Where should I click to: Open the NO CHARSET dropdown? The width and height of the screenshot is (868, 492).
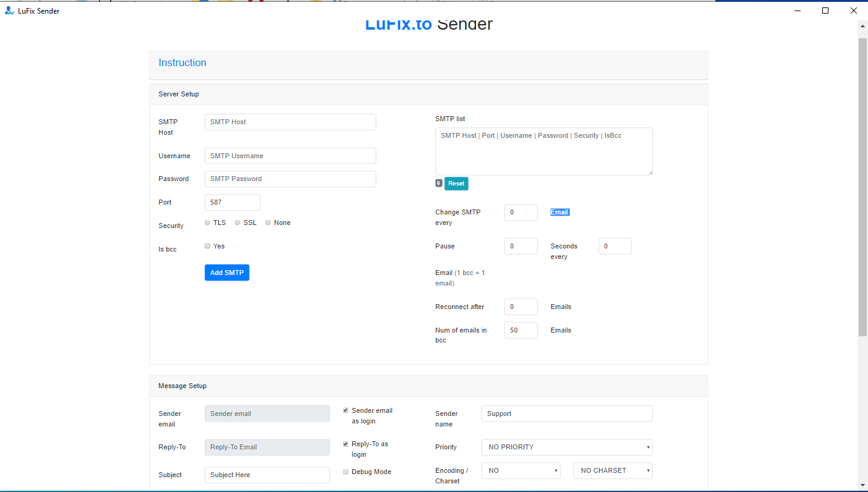[613, 470]
